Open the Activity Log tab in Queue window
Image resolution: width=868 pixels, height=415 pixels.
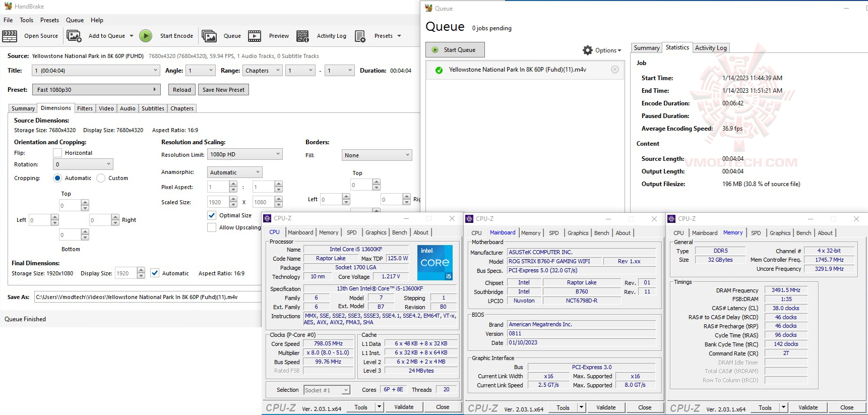tap(711, 48)
